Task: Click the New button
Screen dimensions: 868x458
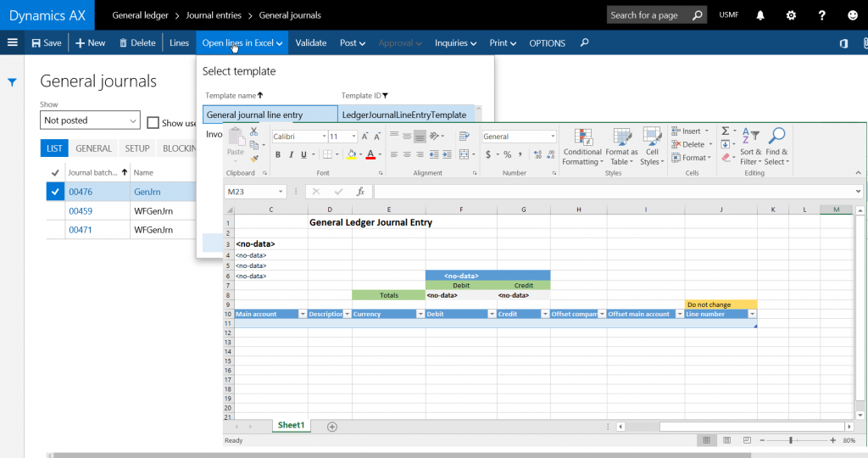Action: pos(90,42)
